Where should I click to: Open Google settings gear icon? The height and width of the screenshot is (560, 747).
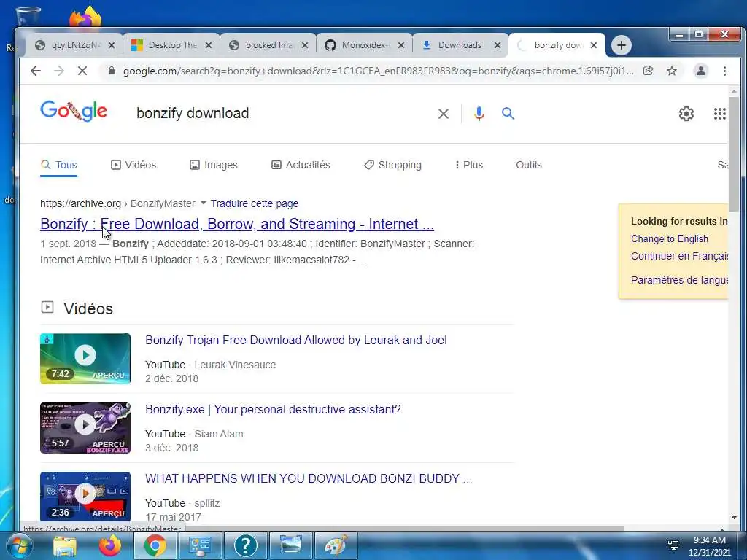point(686,114)
